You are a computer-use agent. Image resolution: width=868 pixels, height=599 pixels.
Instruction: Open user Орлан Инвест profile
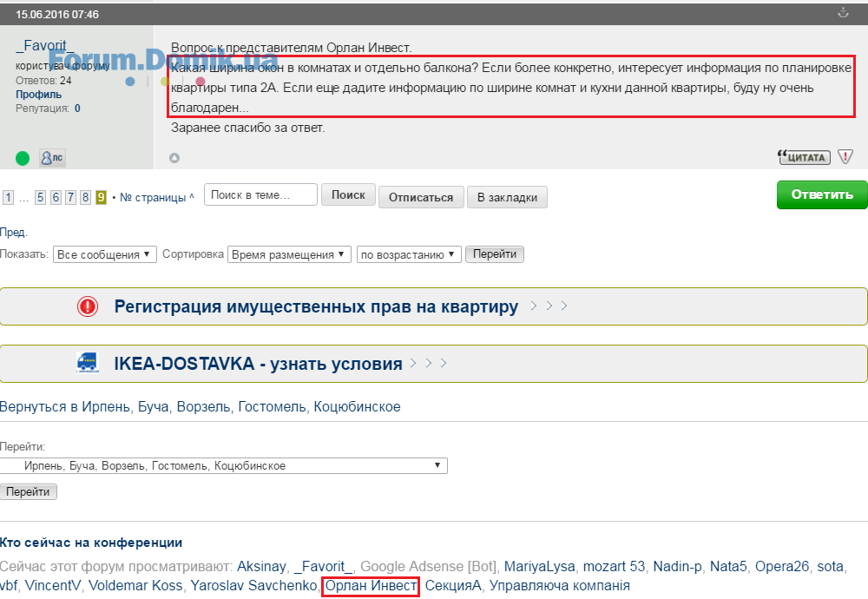(371, 586)
